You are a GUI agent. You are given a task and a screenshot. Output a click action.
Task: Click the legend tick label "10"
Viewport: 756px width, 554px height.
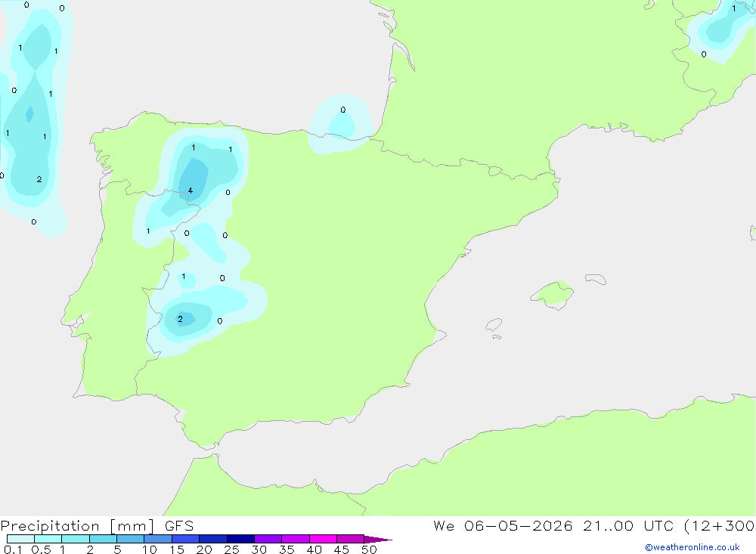tap(150, 549)
